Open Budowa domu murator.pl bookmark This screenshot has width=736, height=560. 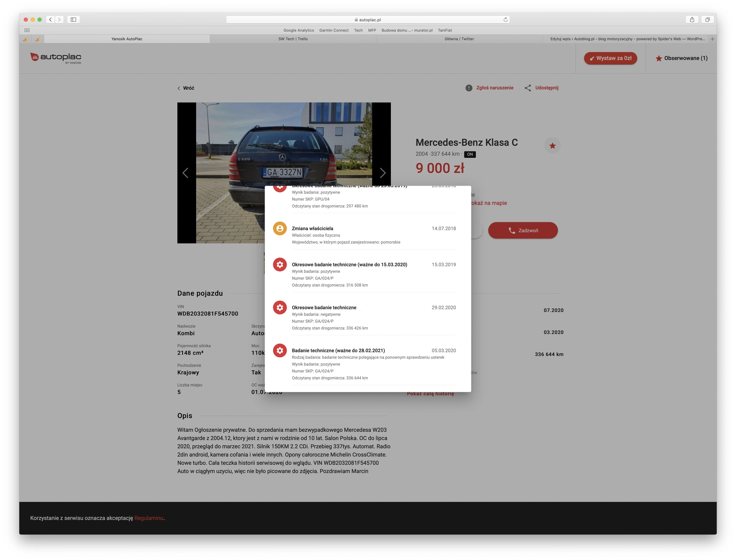tap(407, 30)
